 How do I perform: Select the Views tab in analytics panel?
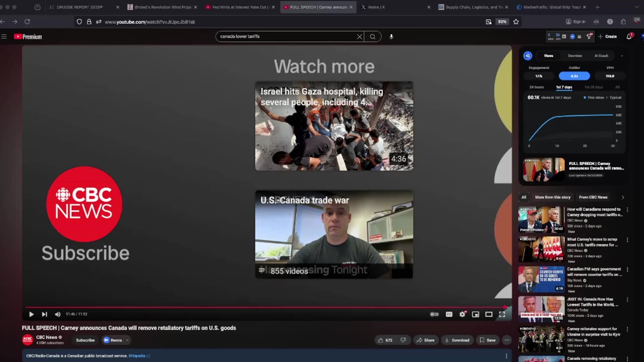[x=548, y=56]
